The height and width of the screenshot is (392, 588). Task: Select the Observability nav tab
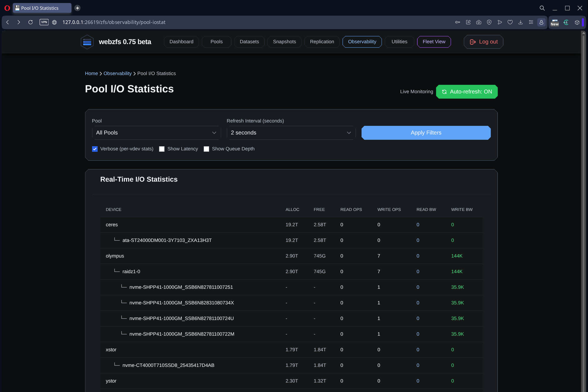coord(362,42)
